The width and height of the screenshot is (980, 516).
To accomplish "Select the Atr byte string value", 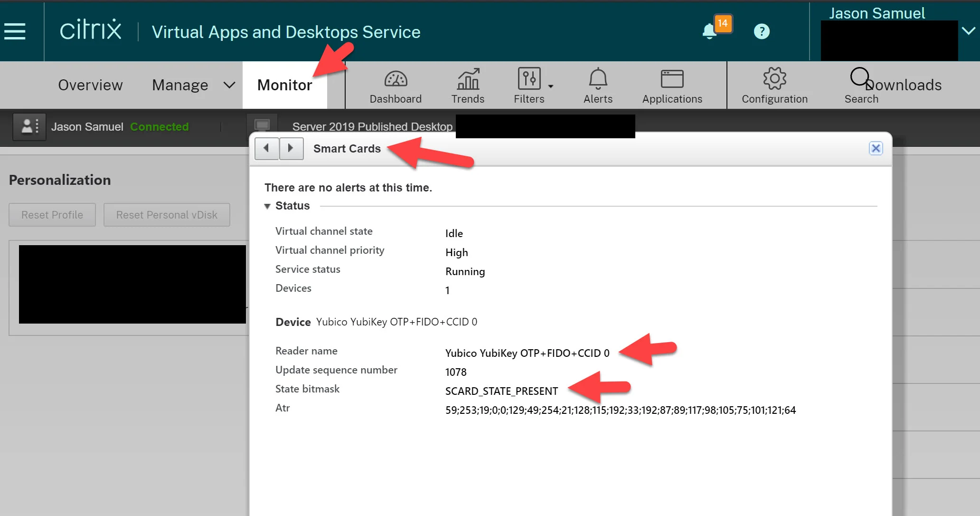I will (x=621, y=410).
